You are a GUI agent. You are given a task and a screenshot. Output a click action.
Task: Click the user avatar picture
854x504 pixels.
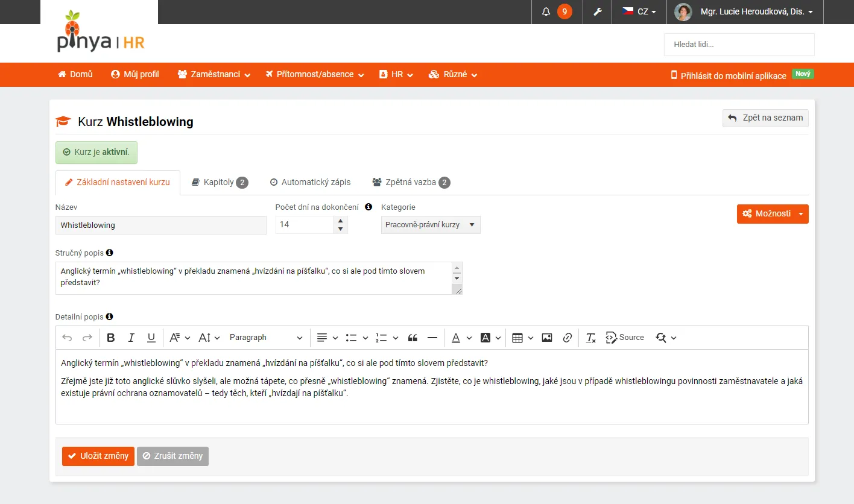(683, 11)
